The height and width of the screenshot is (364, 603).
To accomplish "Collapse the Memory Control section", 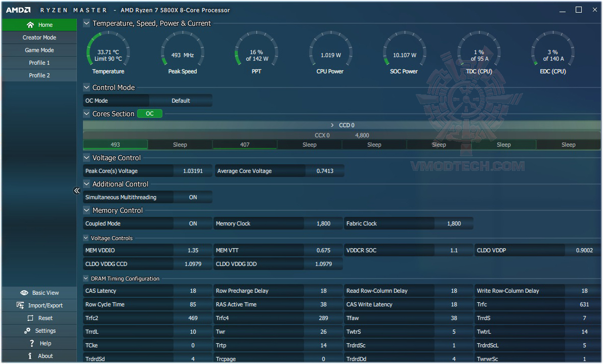I will point(87,211).
